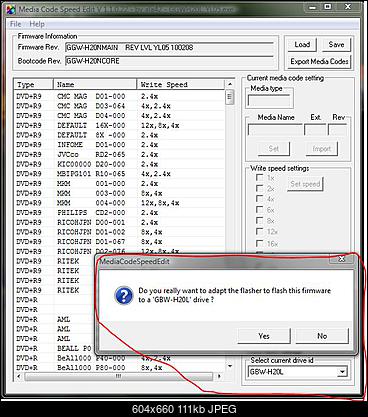Click the blue question mark dialog icon
Screen dimensions: 368x417
click(124, 295)
